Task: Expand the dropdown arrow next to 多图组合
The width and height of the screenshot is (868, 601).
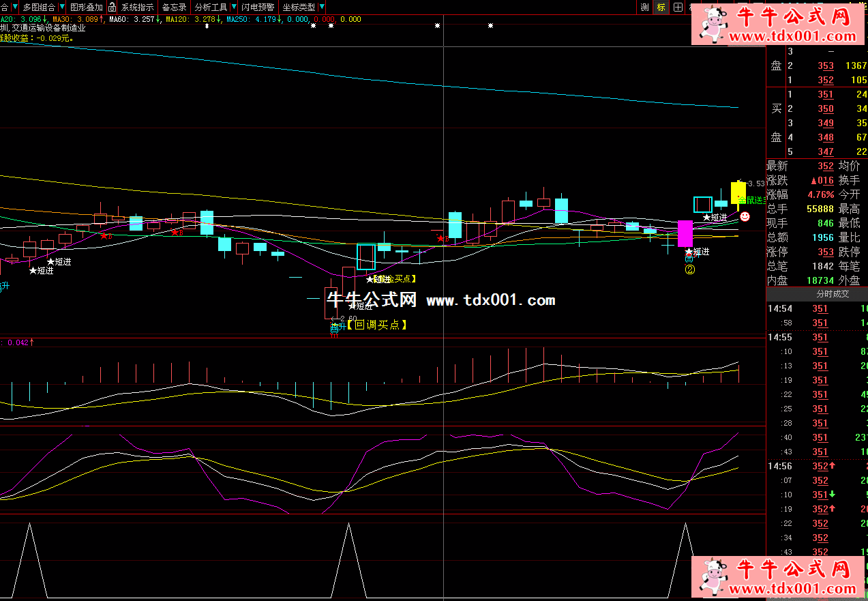Action: click(61, 8)
